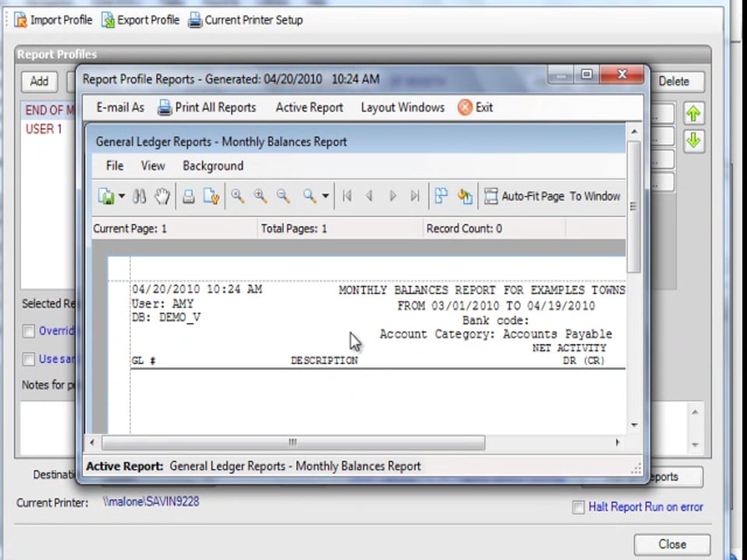The image size is (747, 560).
Task: Click the background color paint bucket icon
Action: click(x=465, y=196)
